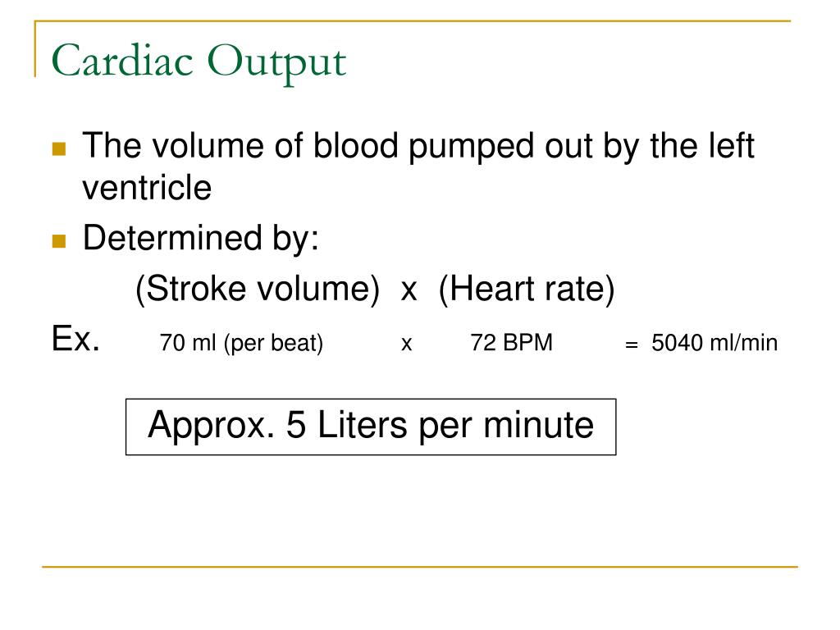Click the gold border line at top

pyautogui.click(x=413, y=21)
